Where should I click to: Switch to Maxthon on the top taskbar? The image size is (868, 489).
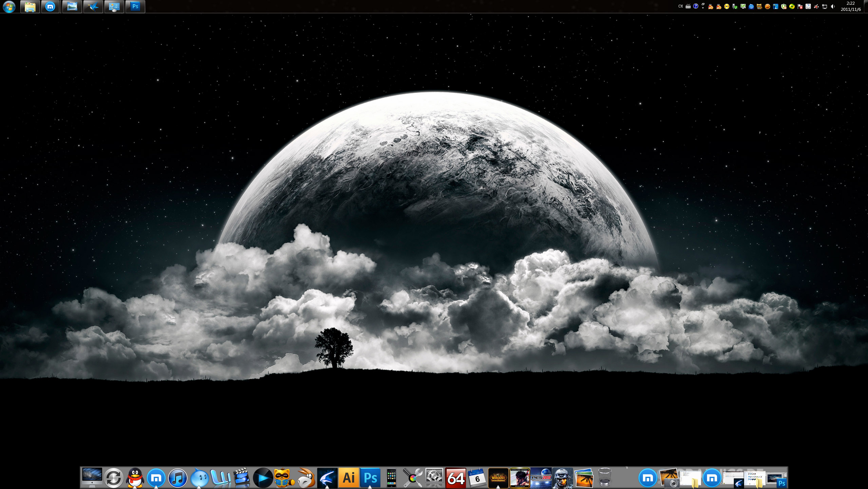point(51,6)
